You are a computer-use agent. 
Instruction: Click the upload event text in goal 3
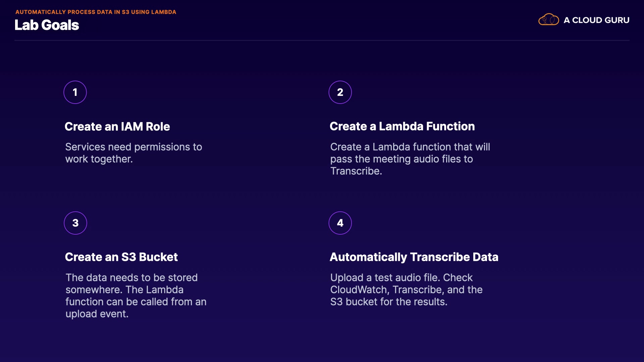pyautogui.click(x=97, y=314)
